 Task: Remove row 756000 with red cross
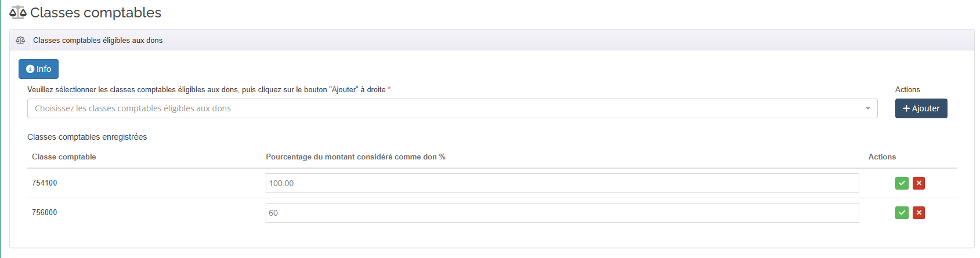tap(918, 213)
